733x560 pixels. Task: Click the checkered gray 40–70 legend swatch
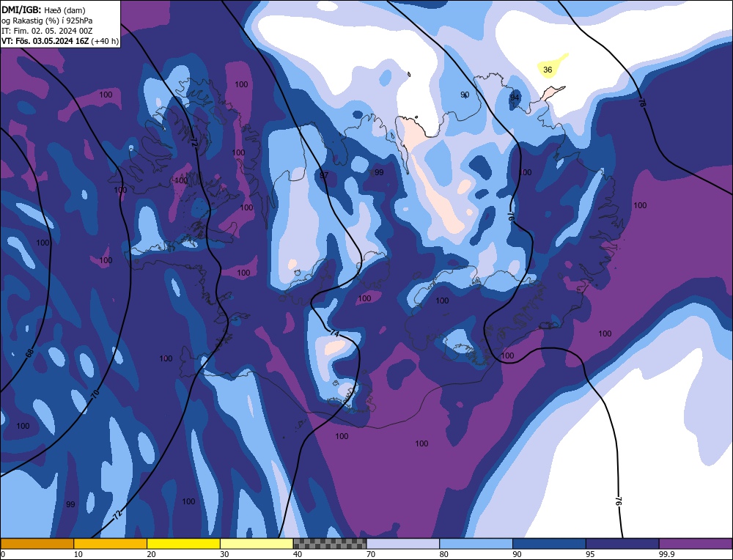coord(330,544)
